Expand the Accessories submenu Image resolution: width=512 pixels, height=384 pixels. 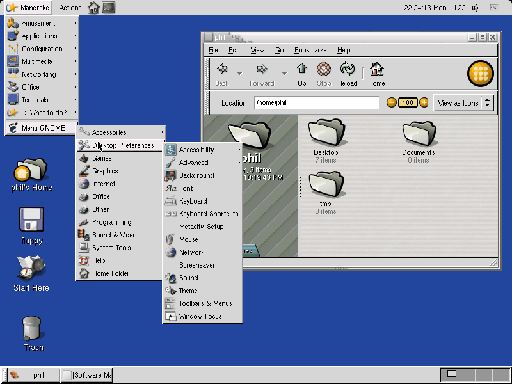point(121,132)
